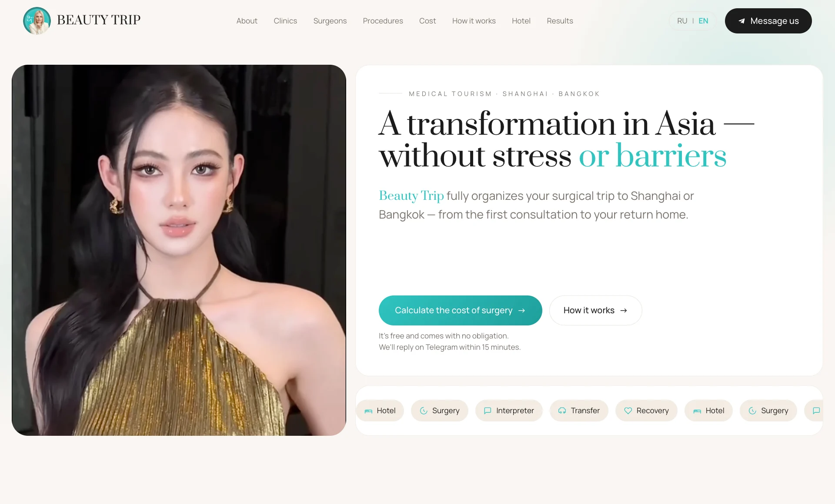Click the bed icon in first Hotel chip
Screen dimensions: 835x504
tap(368, 411)
